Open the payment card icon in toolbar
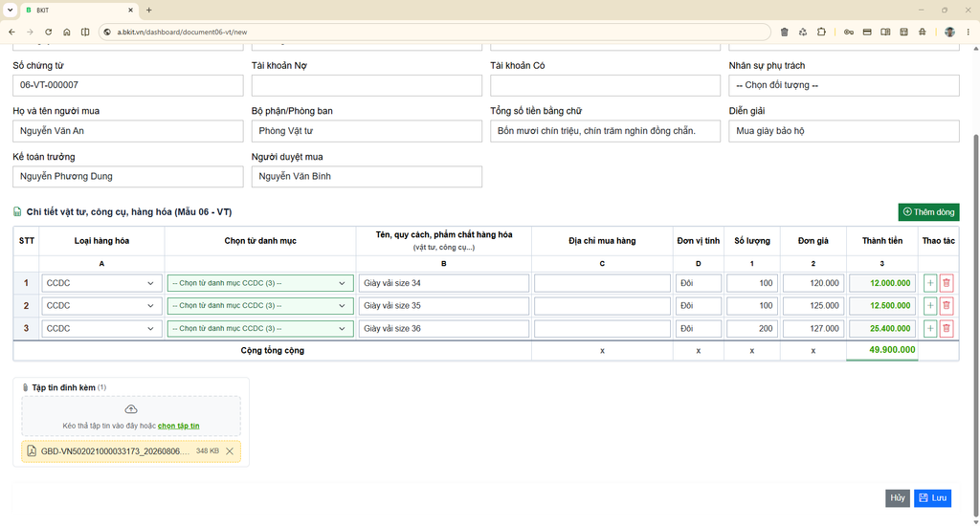The width and height of the screenshot is (980, 526). click(x=867, y=32)
